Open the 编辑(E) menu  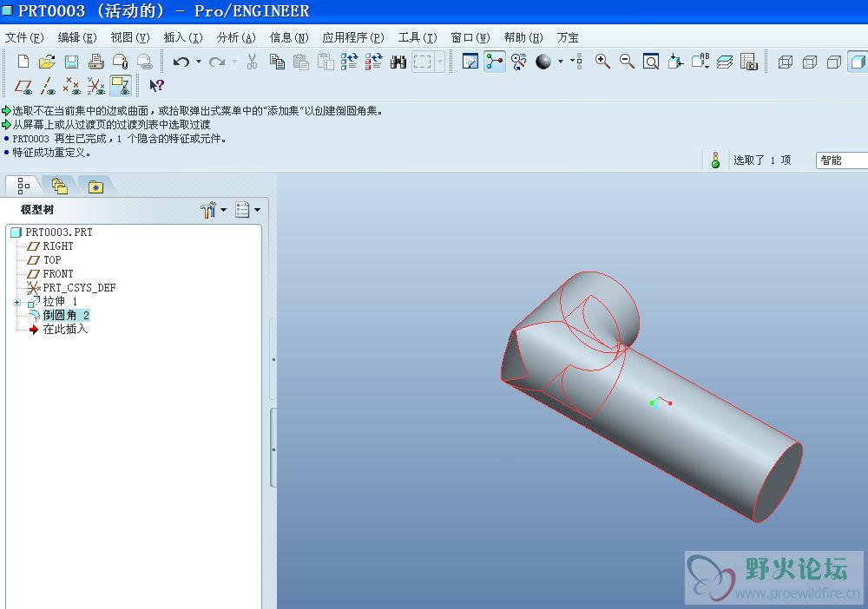pos(77,37)
